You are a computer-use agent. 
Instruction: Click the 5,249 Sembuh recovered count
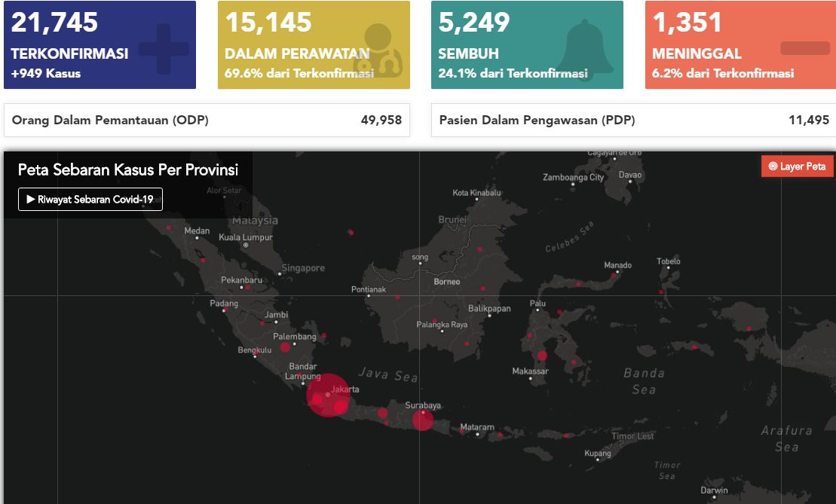tap(474, 23)
